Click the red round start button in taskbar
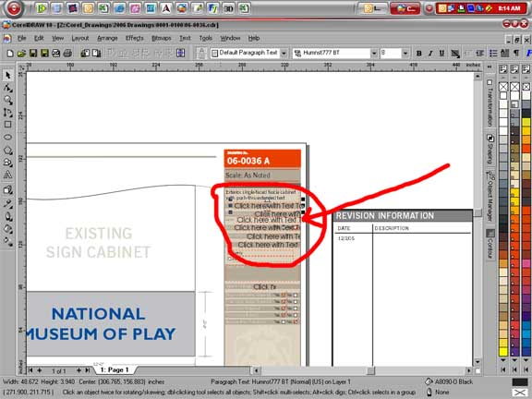This screenshot has width=532, height=399. [x=14, y=8]
